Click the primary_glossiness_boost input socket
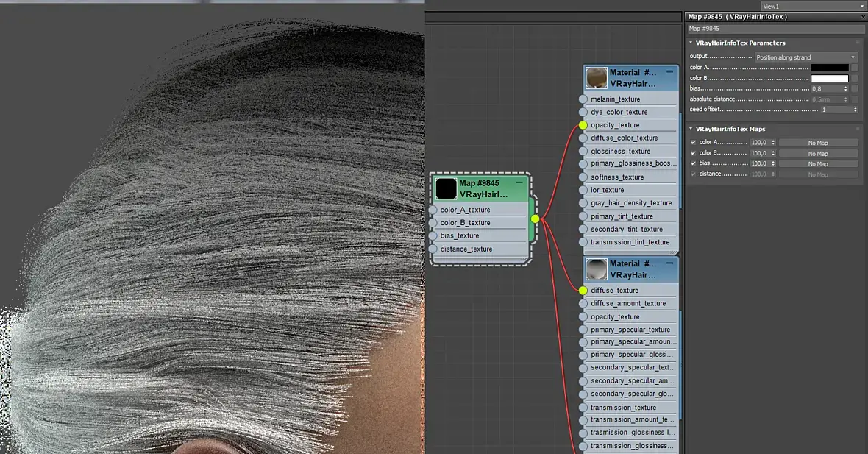Screen dimensions: 868x454 coord(583,164)
